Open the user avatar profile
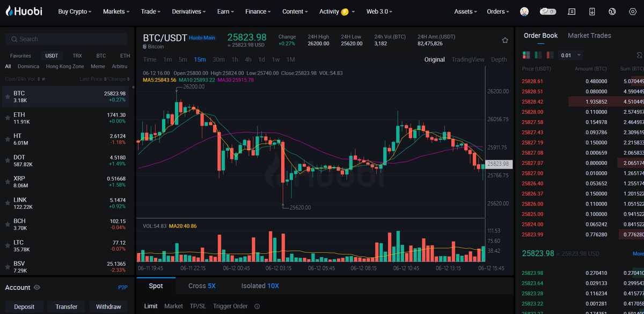Viewport: 644px width, 314px height. [524, 11]
